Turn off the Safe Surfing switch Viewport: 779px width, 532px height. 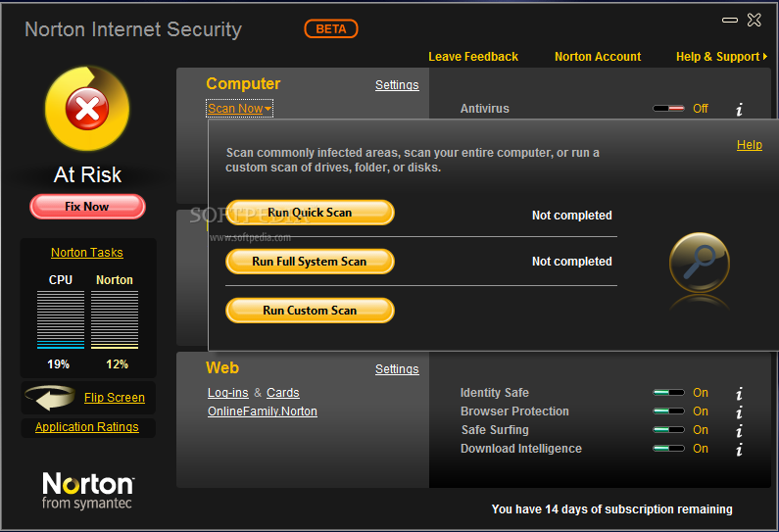point(668,430)
